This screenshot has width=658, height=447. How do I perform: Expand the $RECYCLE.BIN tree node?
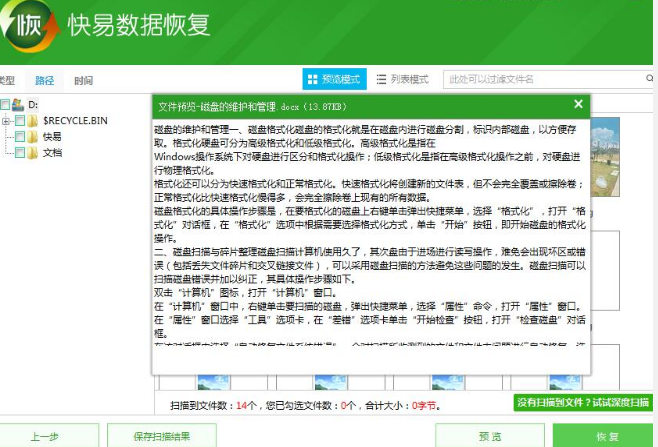(x=7, y=120)
